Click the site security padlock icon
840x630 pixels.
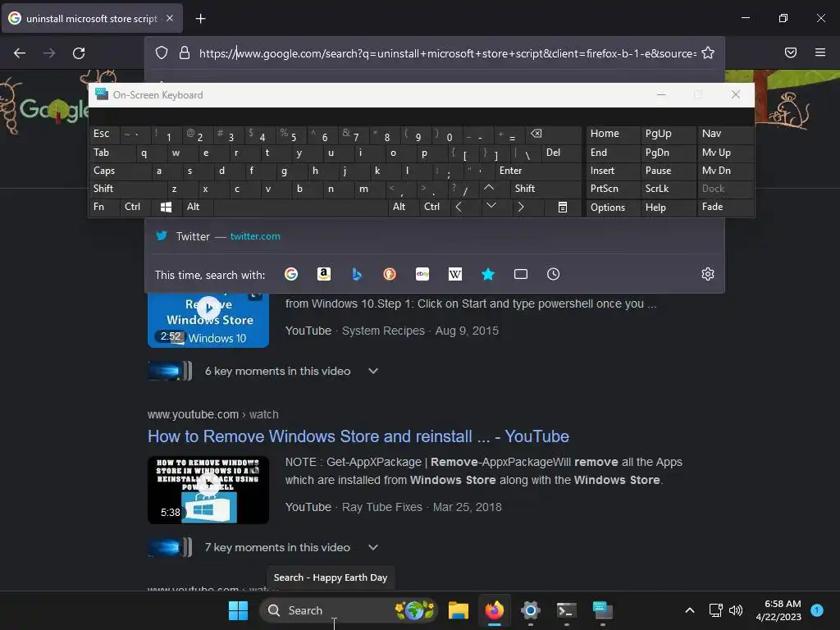point(185,52)
